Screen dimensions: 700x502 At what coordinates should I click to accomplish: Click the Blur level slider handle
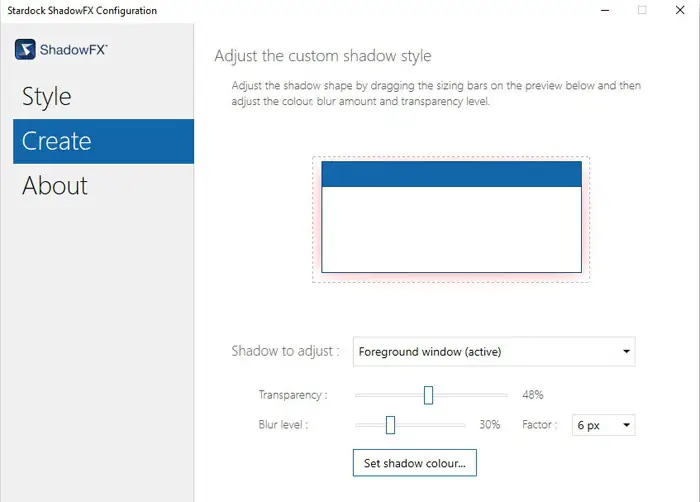point(390,425)
